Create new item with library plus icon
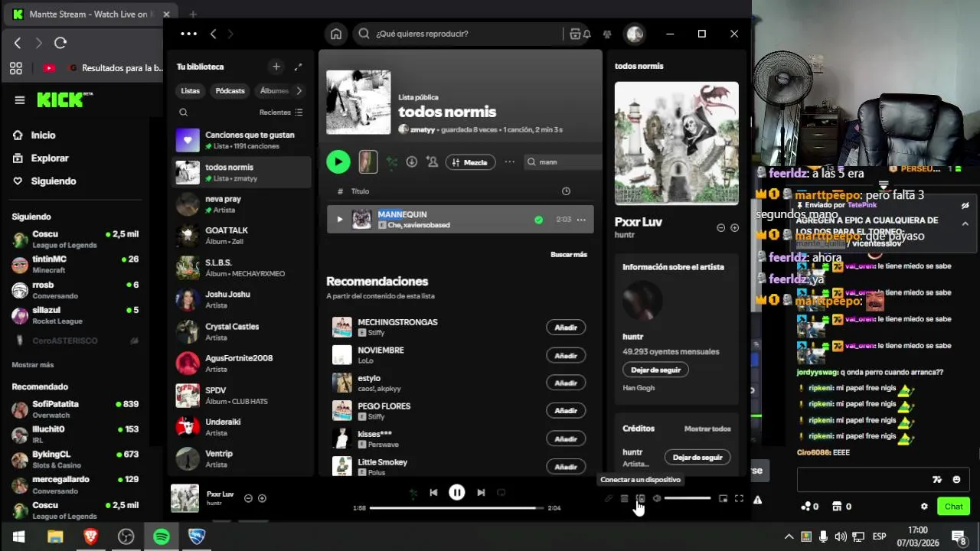This screenshot has height=551, width=980. (x=276, y=67)
